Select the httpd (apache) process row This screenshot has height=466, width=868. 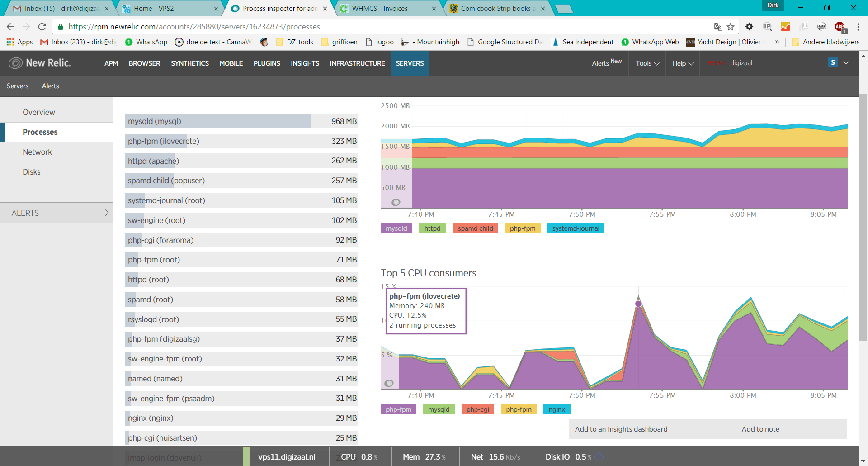[x=241, y=161]
